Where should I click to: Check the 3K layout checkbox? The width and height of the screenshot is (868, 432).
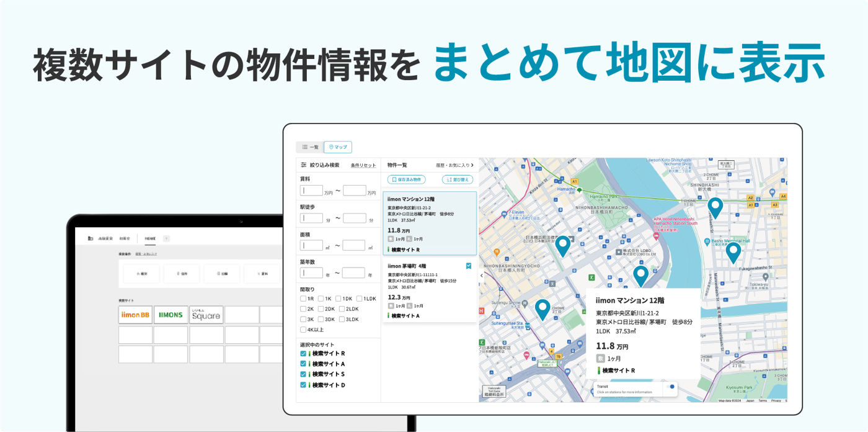point(303,319)
